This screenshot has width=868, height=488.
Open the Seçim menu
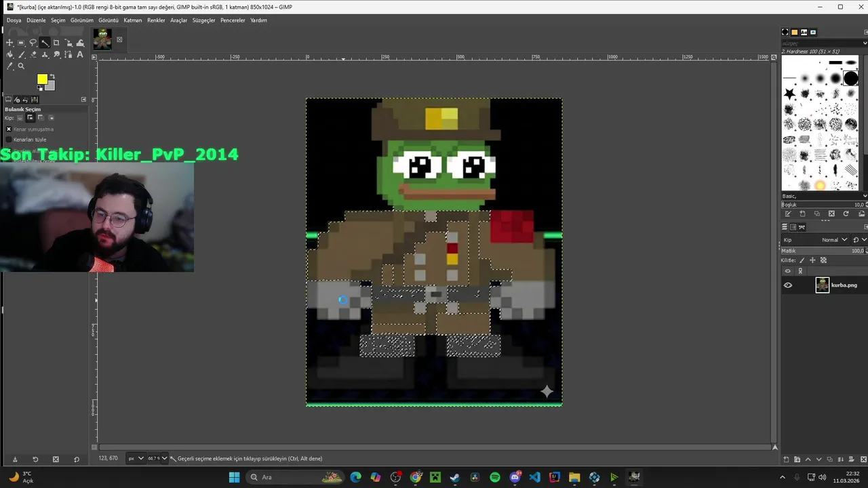tap(58, 20)
